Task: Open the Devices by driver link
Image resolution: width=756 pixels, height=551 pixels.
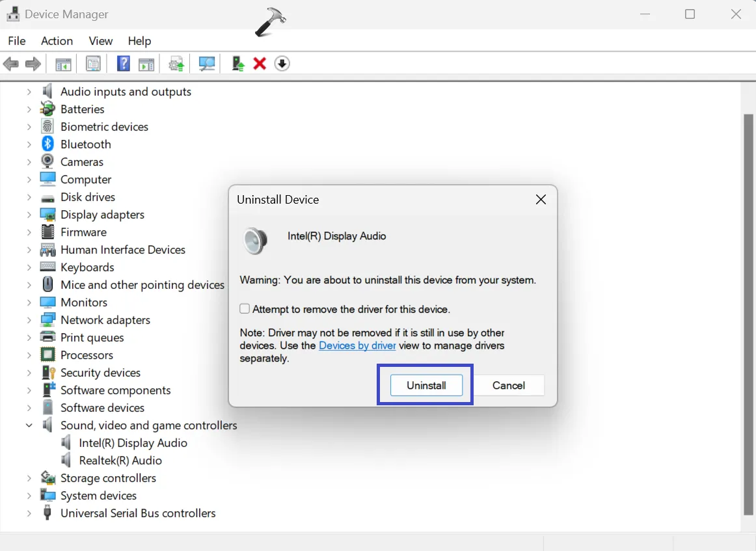Action: [357, 345]
